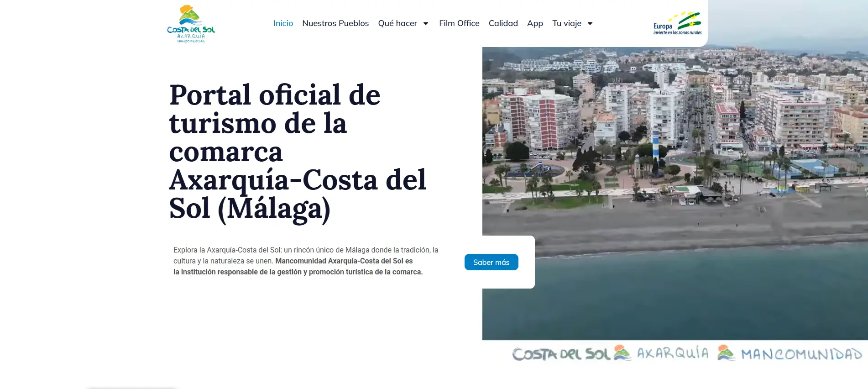Screen dimensions: 868x389
Task: Navigate to Film Office
Action: click(x=459, y=23)
